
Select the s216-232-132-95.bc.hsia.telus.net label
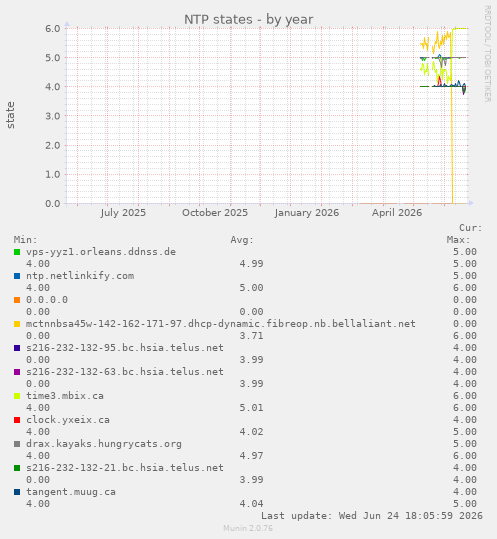[125, 348]
